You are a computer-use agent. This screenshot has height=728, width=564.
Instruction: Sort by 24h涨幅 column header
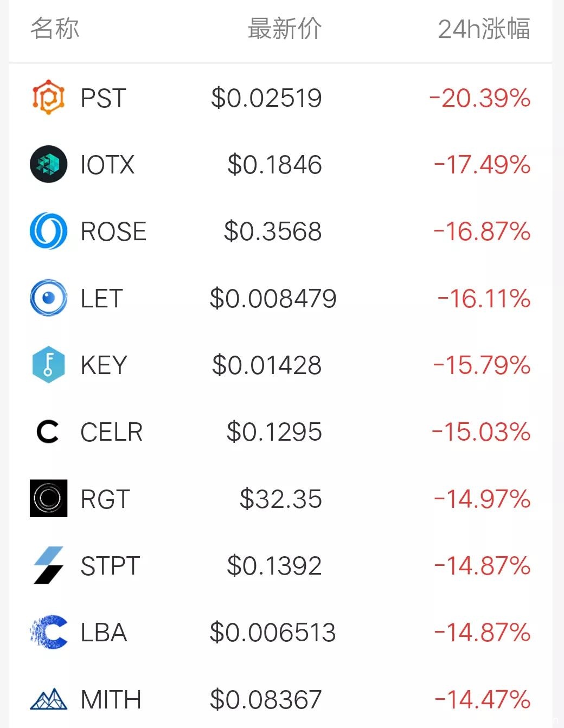(x=484, y=29)
